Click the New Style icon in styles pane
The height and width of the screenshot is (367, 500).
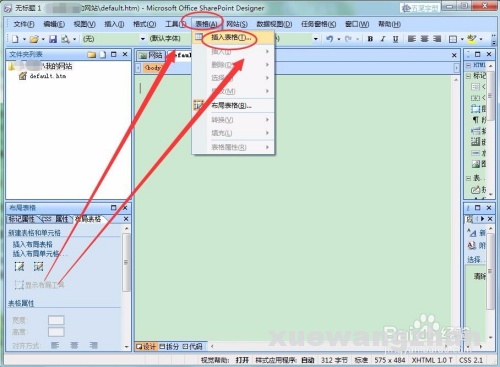click(472, 233)
